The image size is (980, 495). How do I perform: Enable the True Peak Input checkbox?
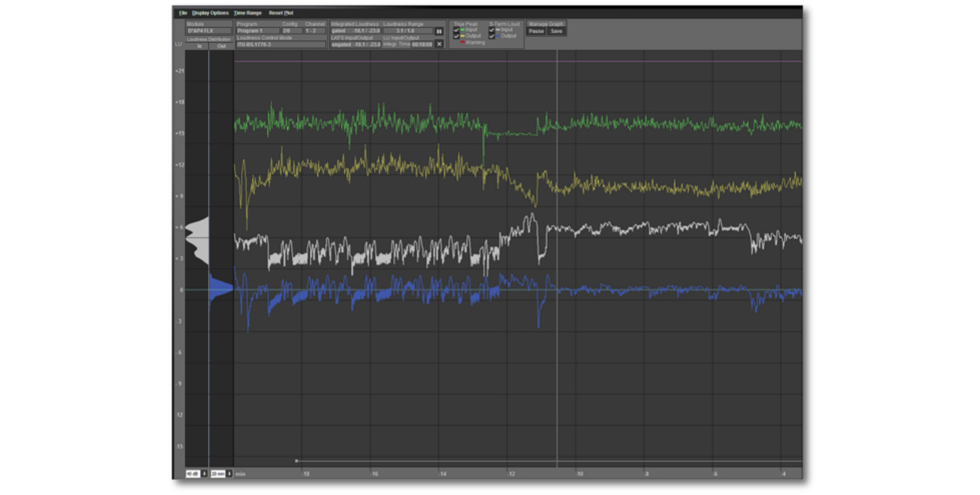456,30
